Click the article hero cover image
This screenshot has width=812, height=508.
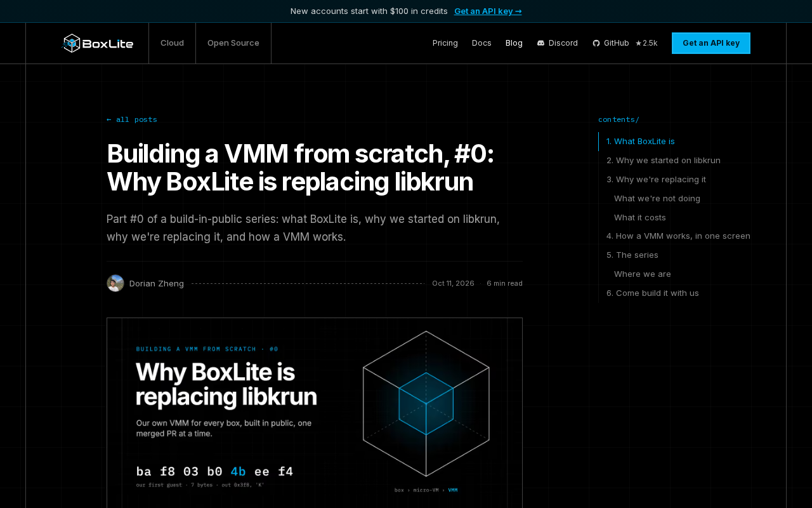(x=315, y=413)
